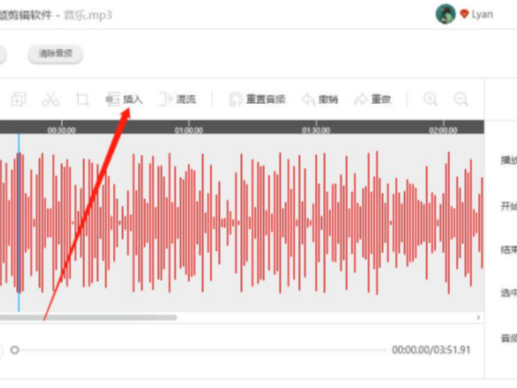The height and width of the screenshot is (388, 517).
Task: Redo with the 重做 arrow
Action: click(372, 99)
